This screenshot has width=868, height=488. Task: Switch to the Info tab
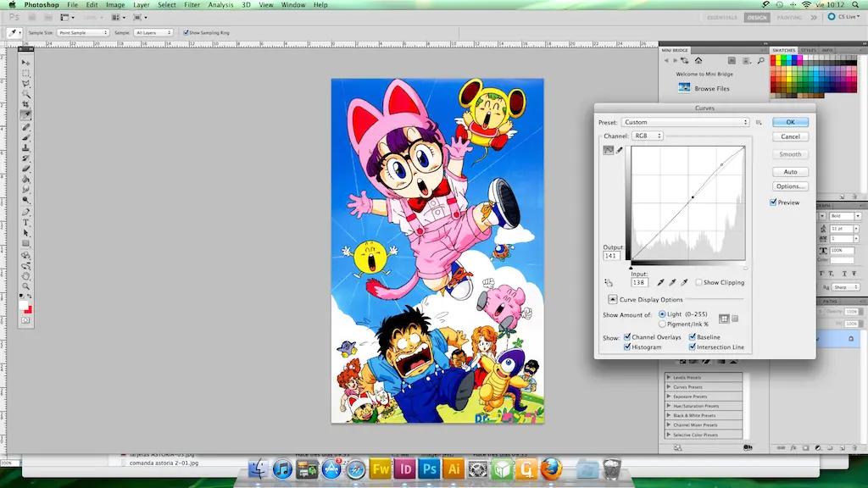(x=827, y=50)
